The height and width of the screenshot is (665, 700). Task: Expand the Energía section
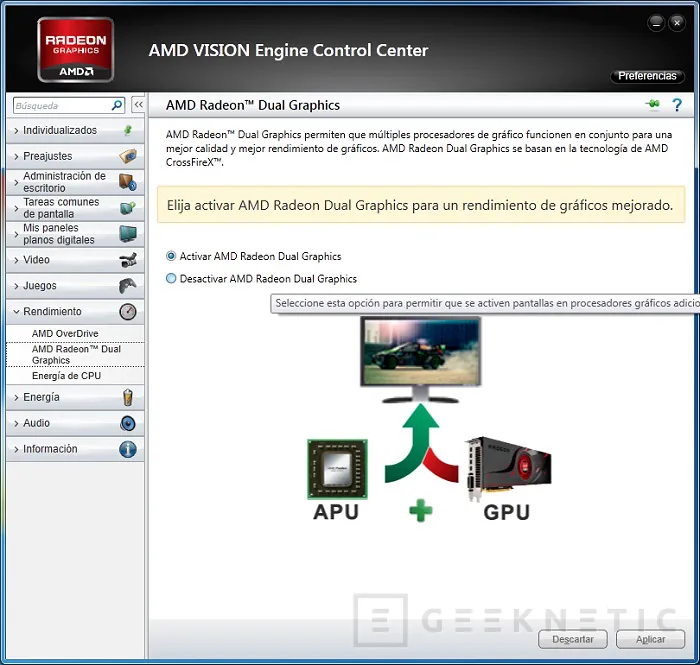point(75,397)
